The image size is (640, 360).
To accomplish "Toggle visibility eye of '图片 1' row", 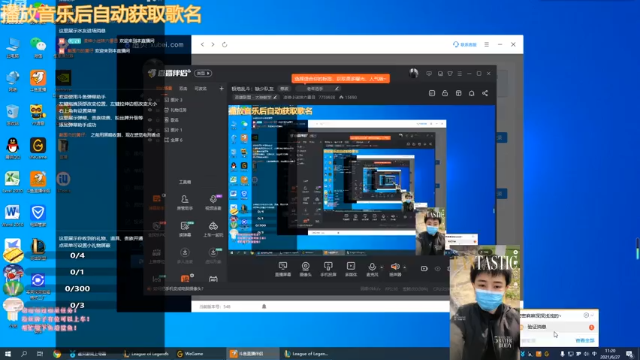I will (150, 130).
